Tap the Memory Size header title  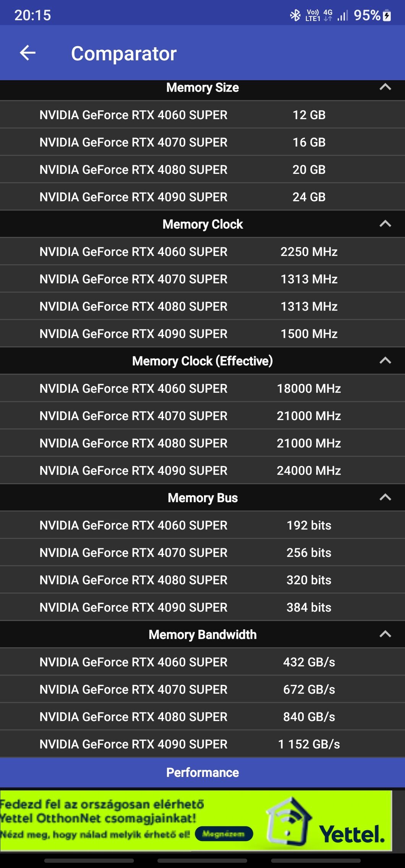(x=202, y=87)
